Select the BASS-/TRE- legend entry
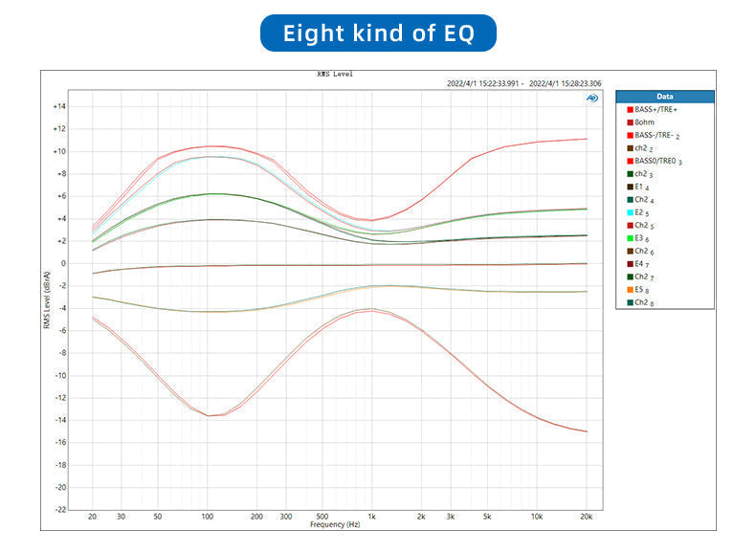This screenshot has height=552, width=756. point(656,136)
